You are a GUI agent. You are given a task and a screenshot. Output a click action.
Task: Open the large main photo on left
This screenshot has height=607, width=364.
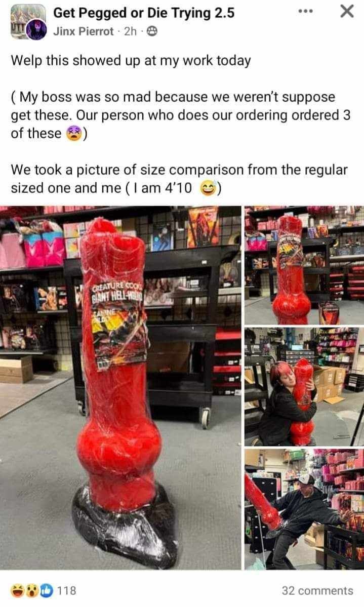coord(120,387)
